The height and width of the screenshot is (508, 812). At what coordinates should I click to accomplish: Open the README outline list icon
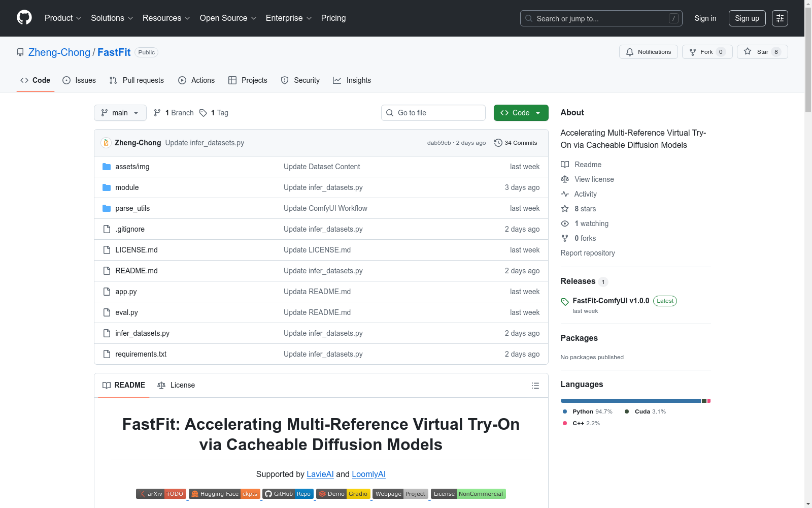[535, 386]
